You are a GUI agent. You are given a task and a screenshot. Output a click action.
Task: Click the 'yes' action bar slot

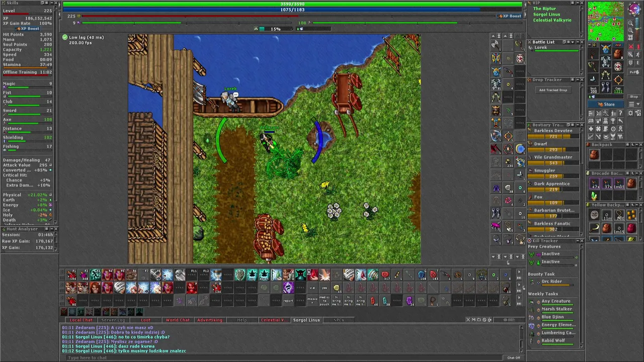(x=325, y=288)
